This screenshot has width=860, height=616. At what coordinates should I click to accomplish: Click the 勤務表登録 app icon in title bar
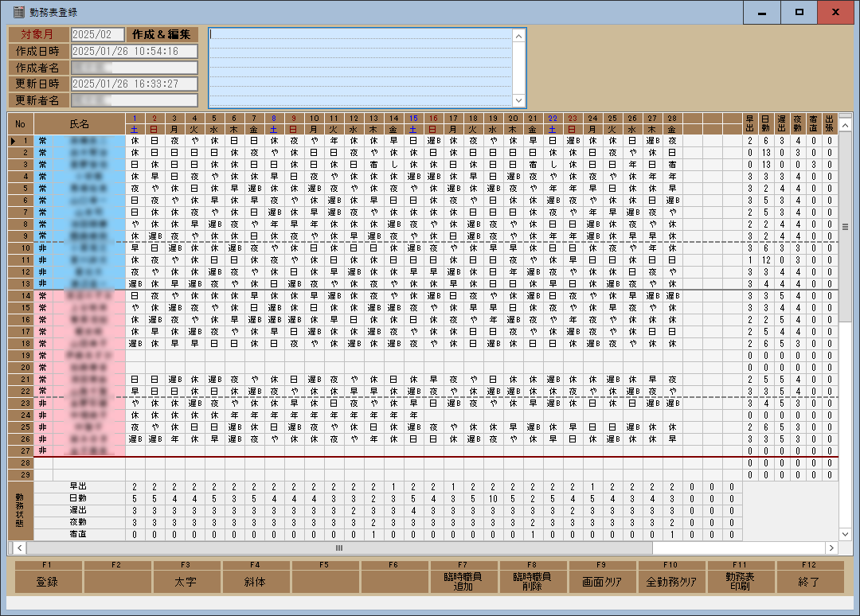tap(19, 13)
